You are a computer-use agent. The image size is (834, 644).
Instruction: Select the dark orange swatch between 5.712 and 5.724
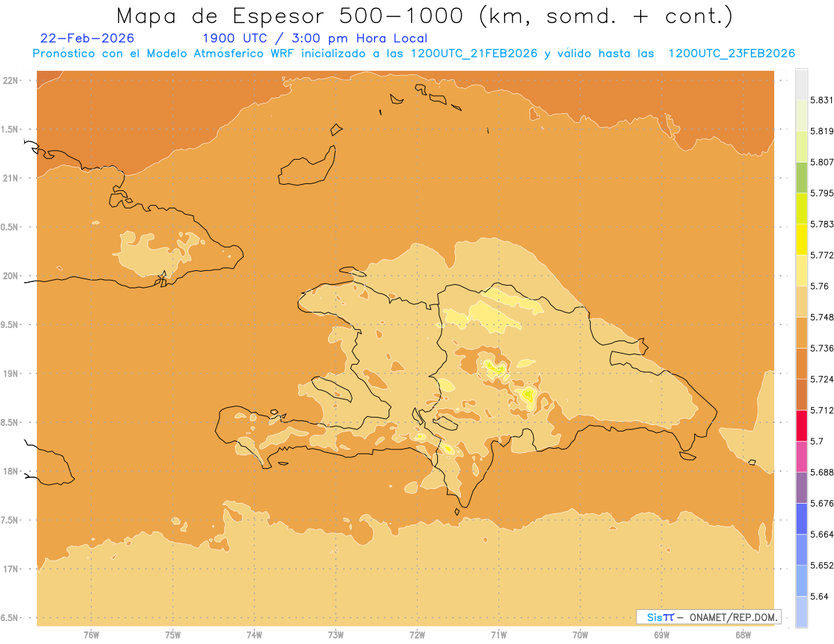pyautogui.click(x=801, y=395)
